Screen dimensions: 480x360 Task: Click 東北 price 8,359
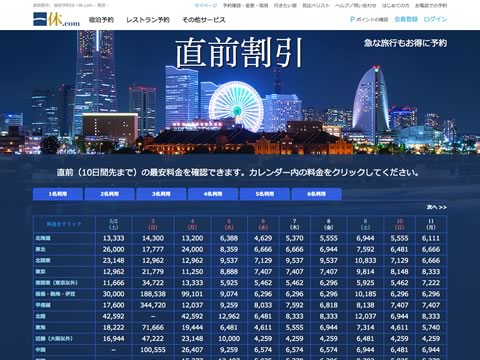[229, 249]
